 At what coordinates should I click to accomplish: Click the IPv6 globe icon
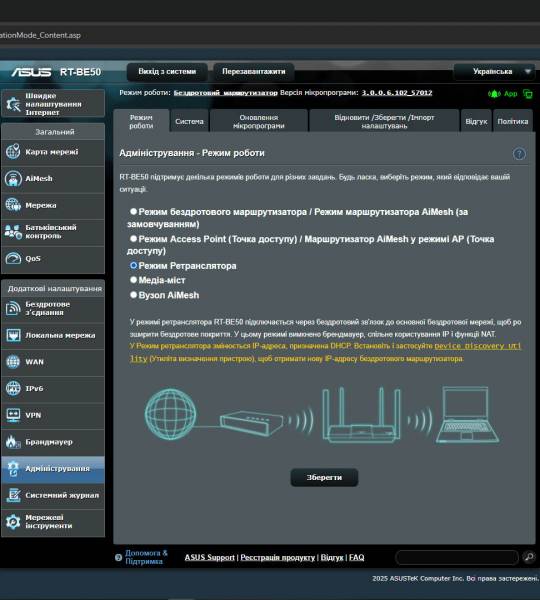(13, 388)
